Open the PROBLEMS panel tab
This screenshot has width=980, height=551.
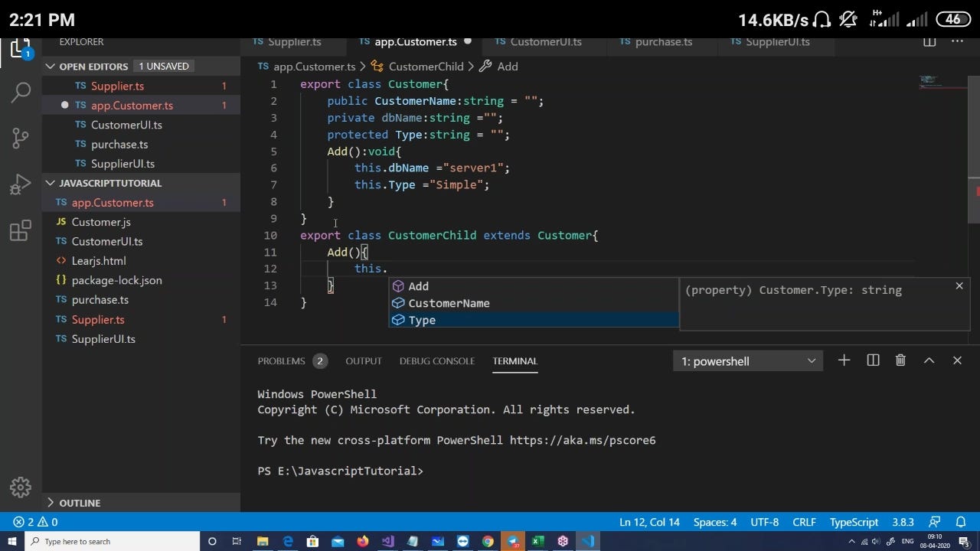(282, 360)
